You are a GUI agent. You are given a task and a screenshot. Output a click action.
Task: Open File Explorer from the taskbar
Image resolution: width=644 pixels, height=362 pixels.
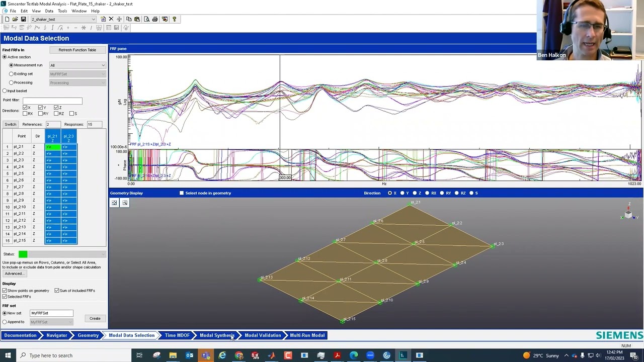pos(173,355)
